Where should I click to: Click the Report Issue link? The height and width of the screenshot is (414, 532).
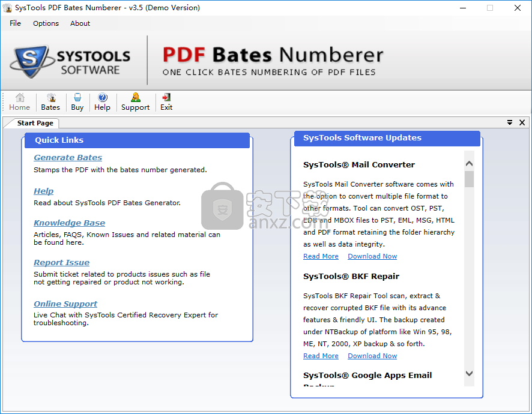(x=61, y=263)
